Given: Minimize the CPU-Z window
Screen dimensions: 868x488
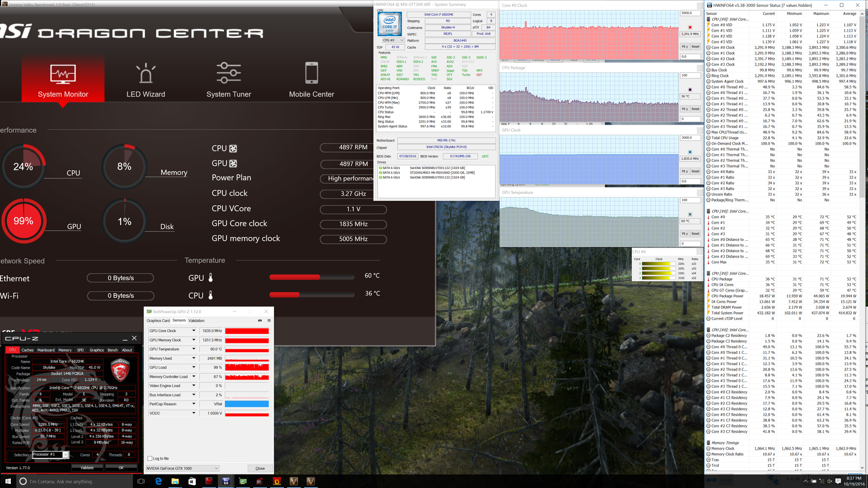Looking at the screenshot, I should point(125,338).
